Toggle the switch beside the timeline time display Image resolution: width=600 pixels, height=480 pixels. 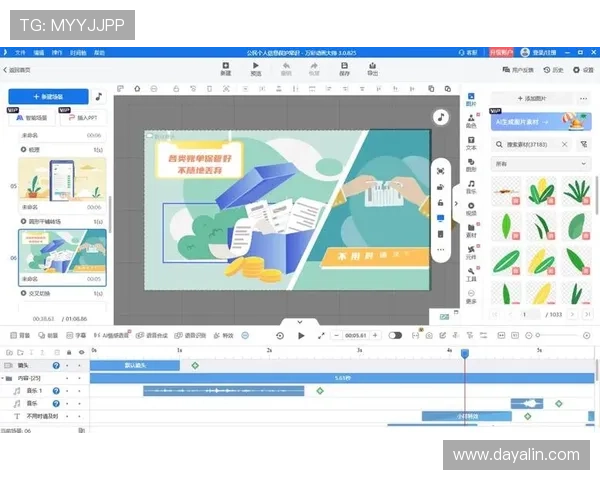395,335
